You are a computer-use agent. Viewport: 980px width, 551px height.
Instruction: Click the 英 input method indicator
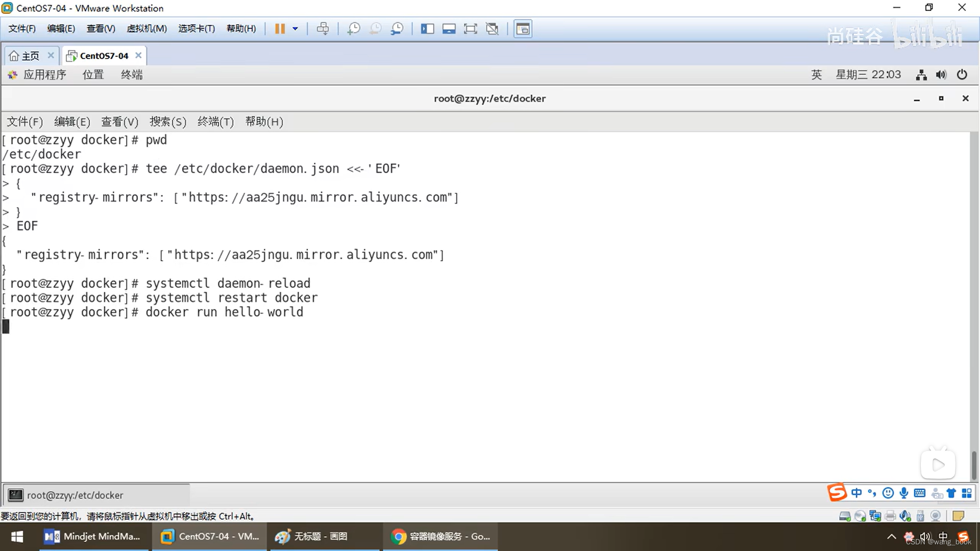[817, 75]
